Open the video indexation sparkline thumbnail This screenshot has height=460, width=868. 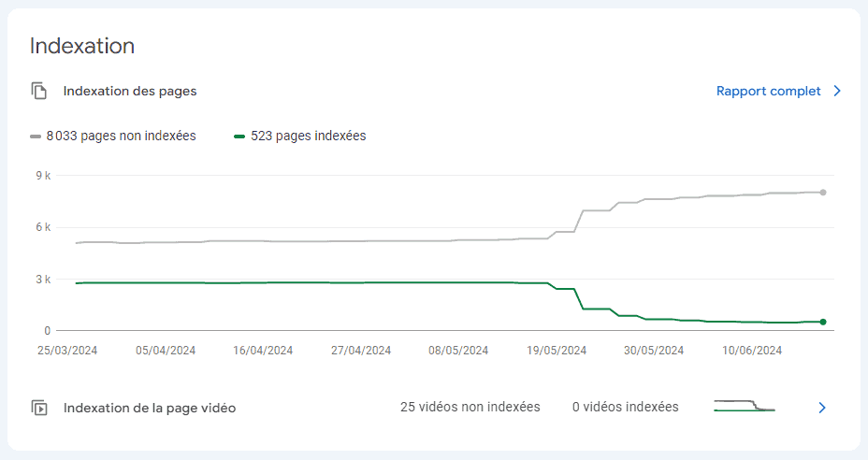[x=745, y=406]
